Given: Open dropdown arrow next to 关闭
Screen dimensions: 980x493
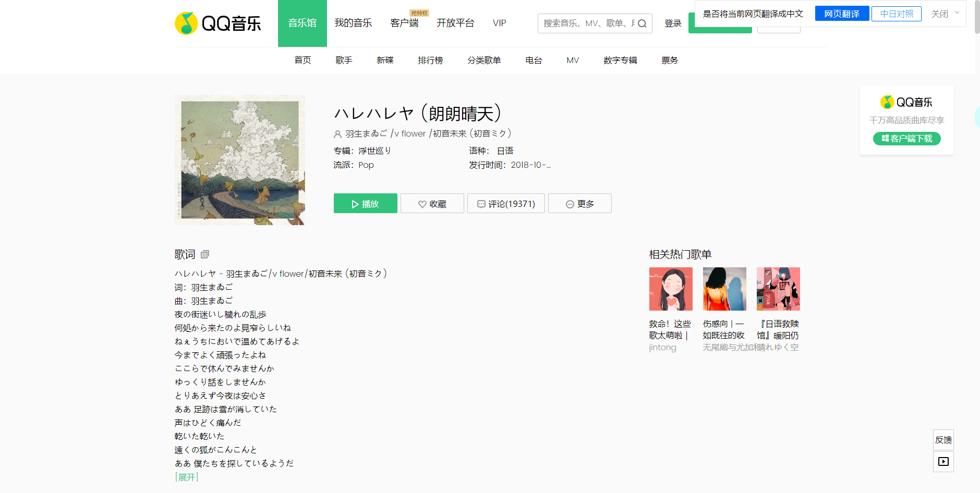Looking at the screenshot, I should click(957, 13).
